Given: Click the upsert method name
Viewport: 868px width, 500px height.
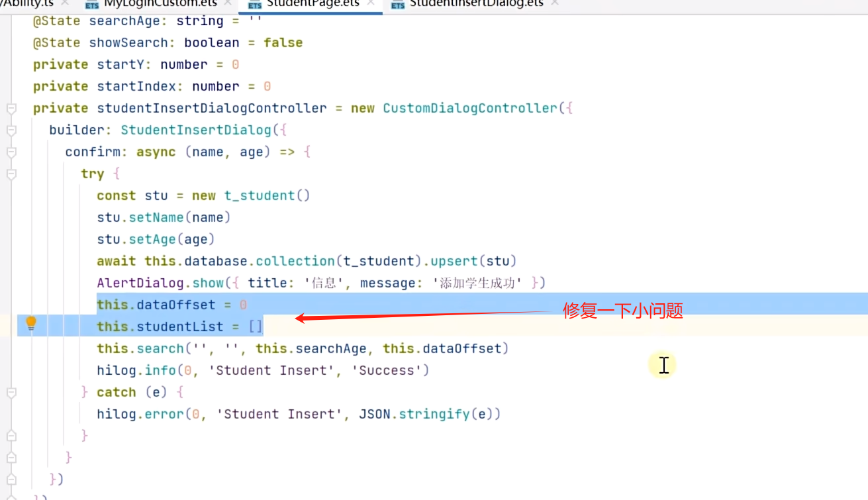Looking at the screenshot, I should tap(454, 261).
